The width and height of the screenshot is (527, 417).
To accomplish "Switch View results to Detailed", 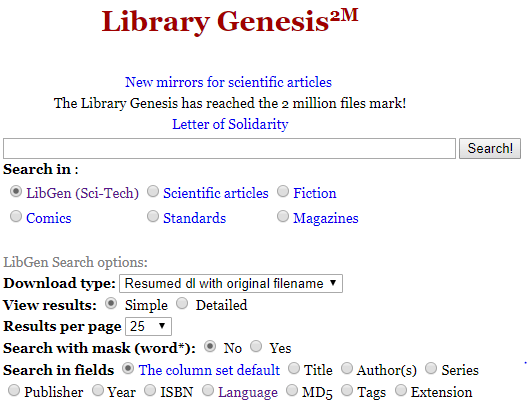I will click(x=182, y=304).
